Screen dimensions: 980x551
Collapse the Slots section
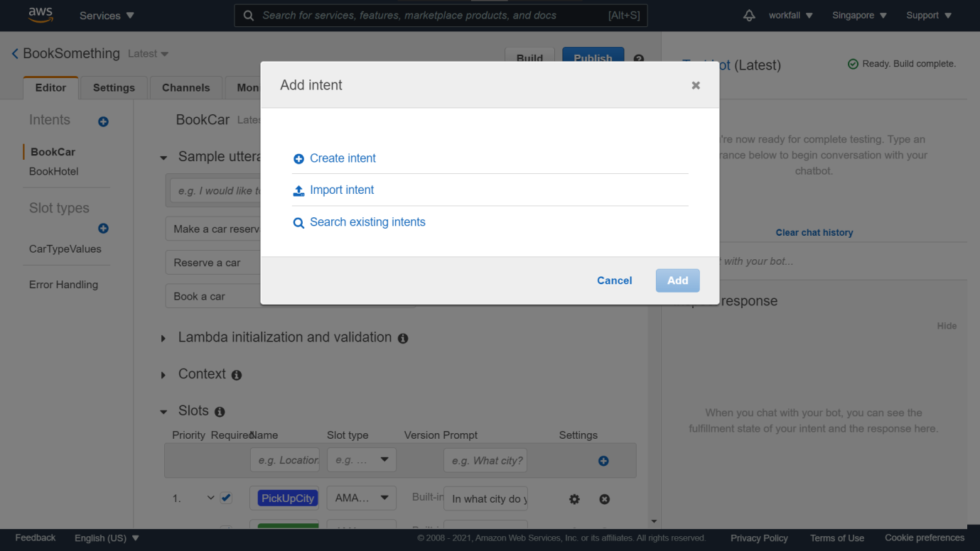[163, 412]
